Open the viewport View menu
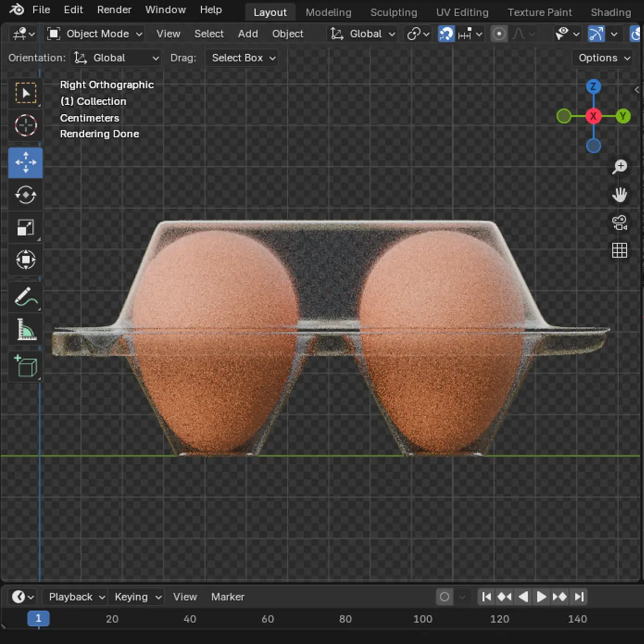Viewport: 644px width, 644px height. point(168,34)
